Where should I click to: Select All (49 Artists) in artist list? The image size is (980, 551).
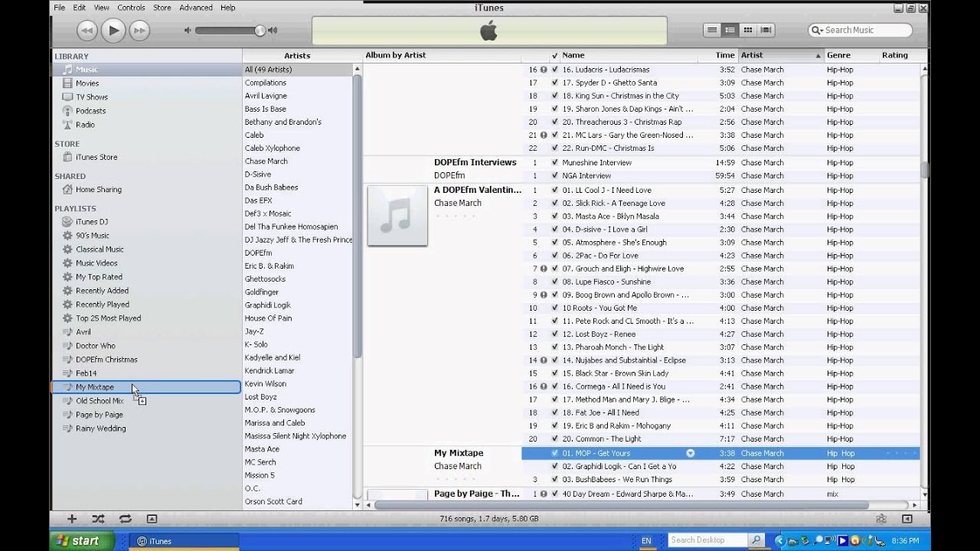point(298,70)
